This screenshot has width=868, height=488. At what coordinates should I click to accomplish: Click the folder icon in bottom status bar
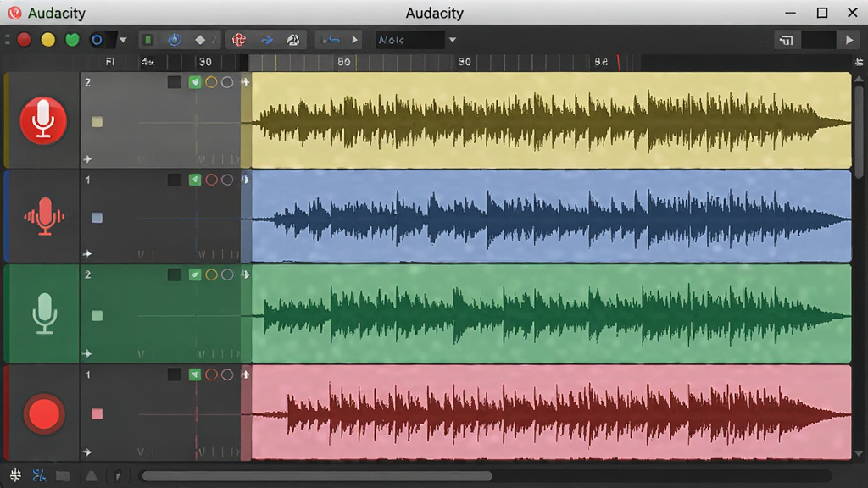(63, 476)
